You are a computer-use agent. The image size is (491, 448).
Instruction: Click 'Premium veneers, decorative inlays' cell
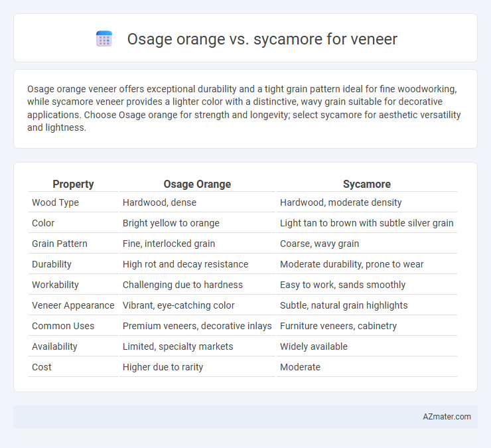tap(197, 326)
